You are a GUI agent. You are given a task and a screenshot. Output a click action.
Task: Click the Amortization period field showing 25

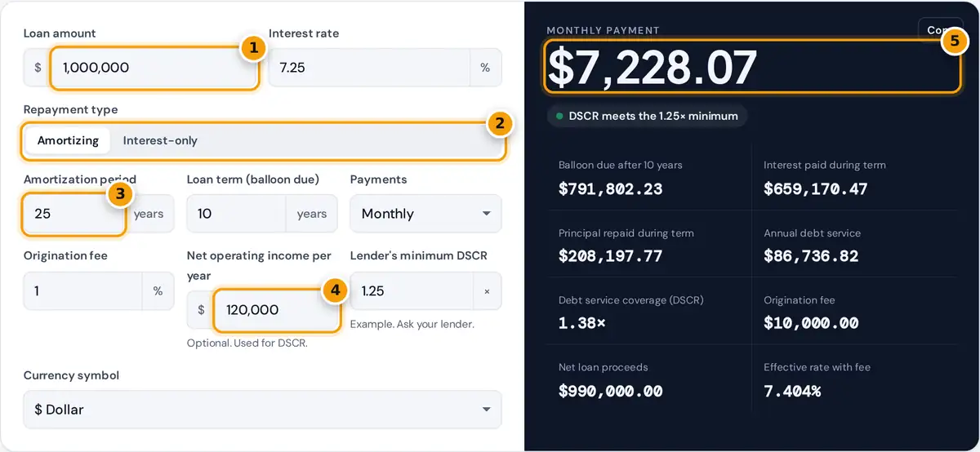[74, 214]
